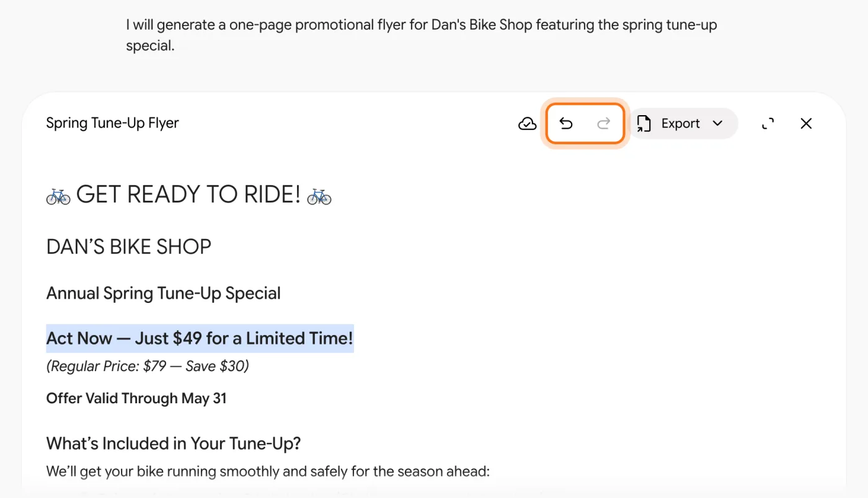The image size is (868, 498).
Task: Click the cloud saved status icon
Action: [x=527, y=124]
